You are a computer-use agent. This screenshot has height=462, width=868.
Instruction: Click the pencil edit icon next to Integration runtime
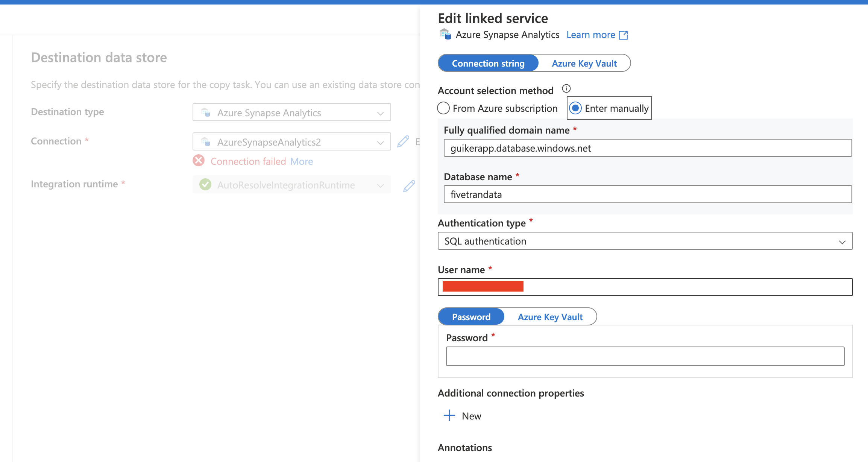click(x=409, y=186)
